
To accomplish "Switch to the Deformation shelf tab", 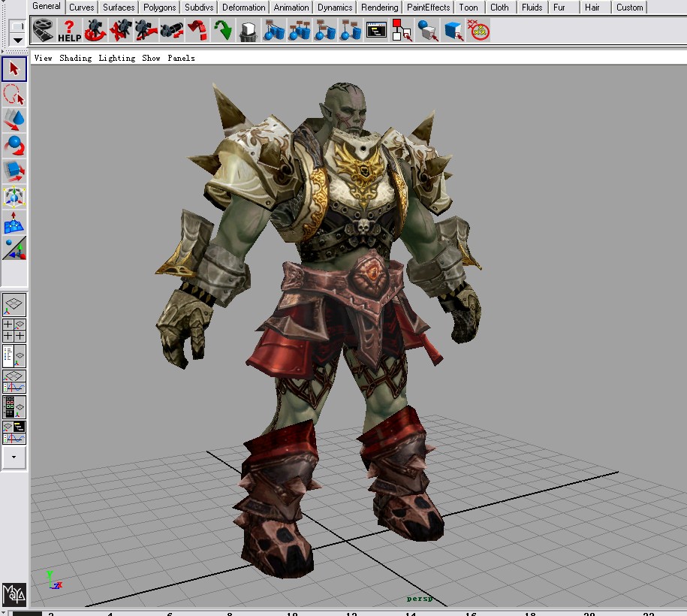I will click(x=243, y=8).
